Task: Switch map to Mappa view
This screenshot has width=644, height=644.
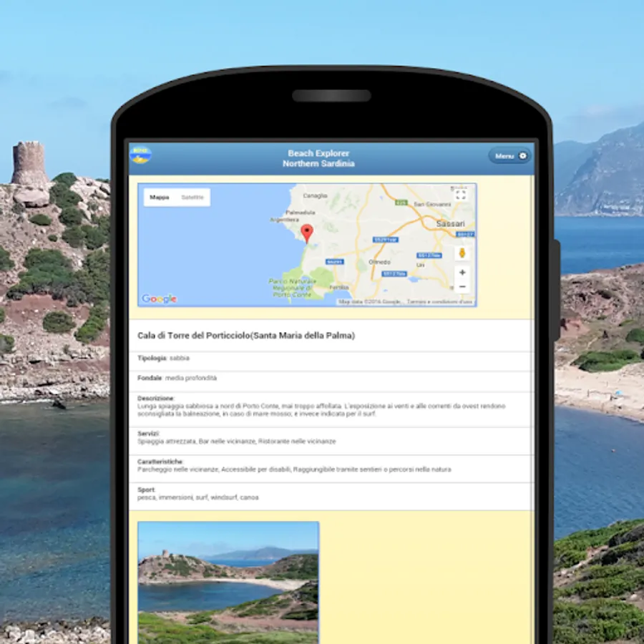Action: tap(160, 197)
